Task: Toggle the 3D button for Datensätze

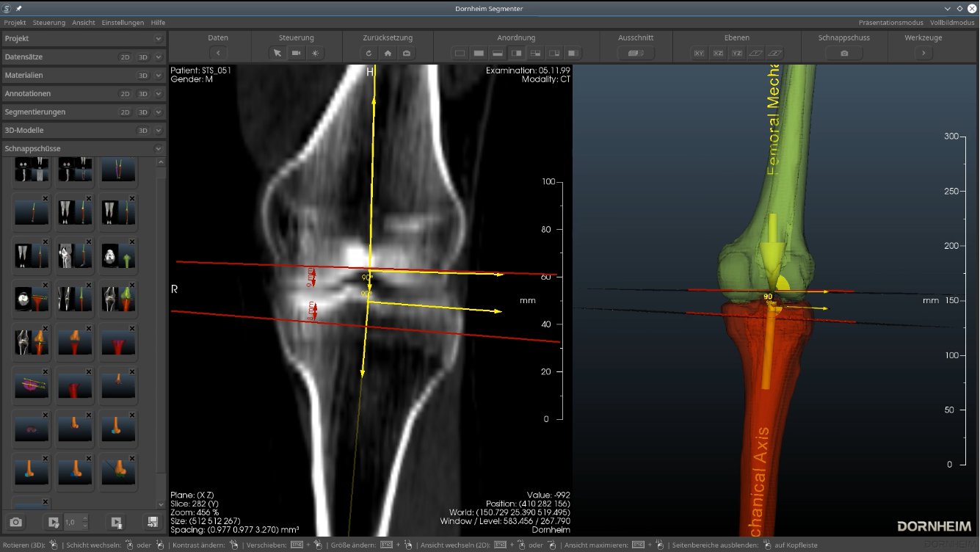Action: [143, 57]
